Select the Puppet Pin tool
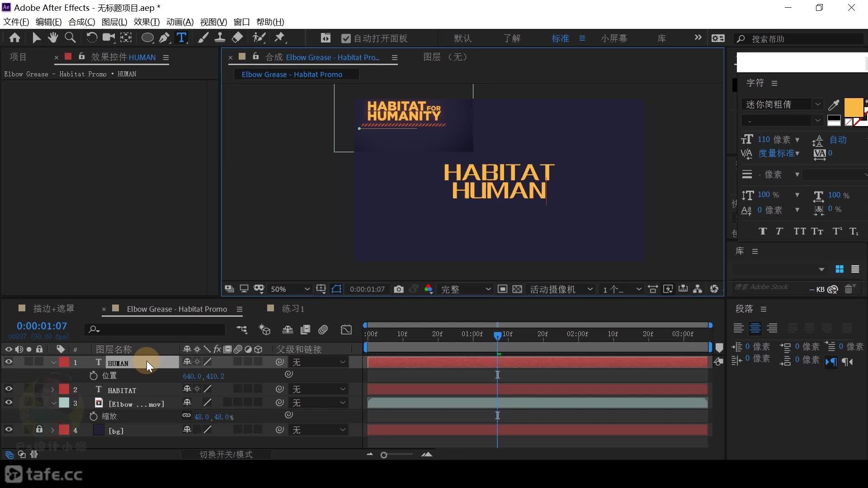This screenshot has height=488, width=868. (x=280, y=38)
